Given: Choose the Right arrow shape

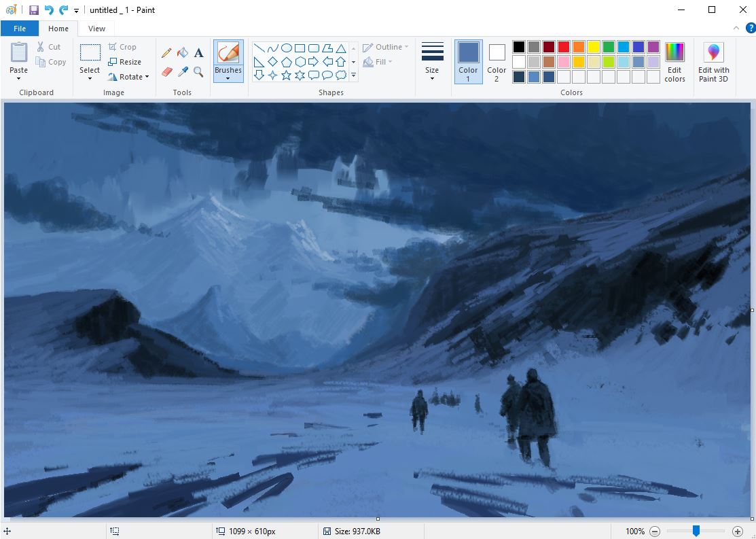Looking at the screenshot, I should coord(313,62).
